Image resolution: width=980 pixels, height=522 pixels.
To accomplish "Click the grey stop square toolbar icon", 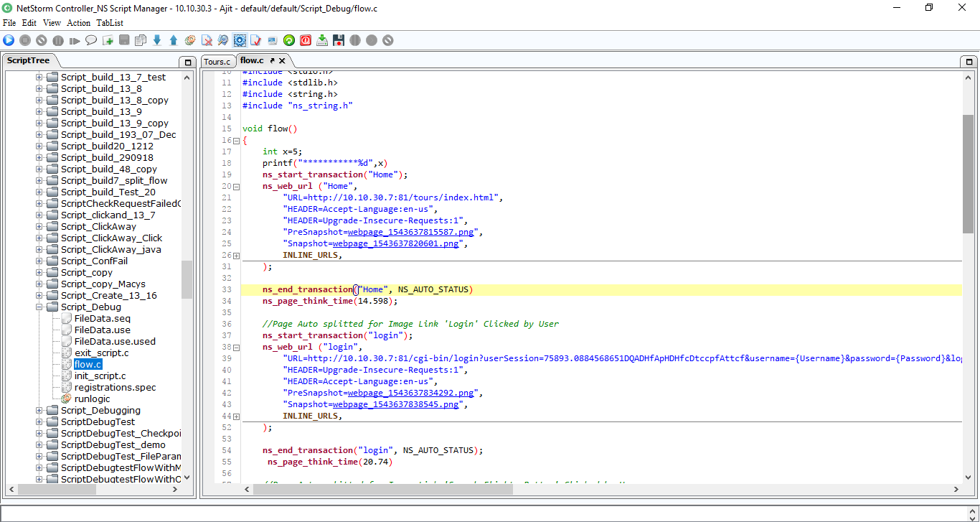I will 25,40.
